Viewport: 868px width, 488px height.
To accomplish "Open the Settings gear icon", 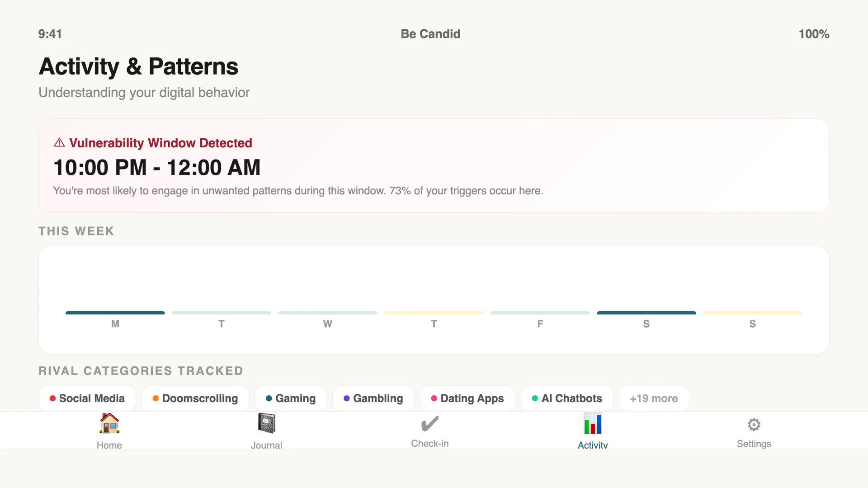I will point(754,425).
